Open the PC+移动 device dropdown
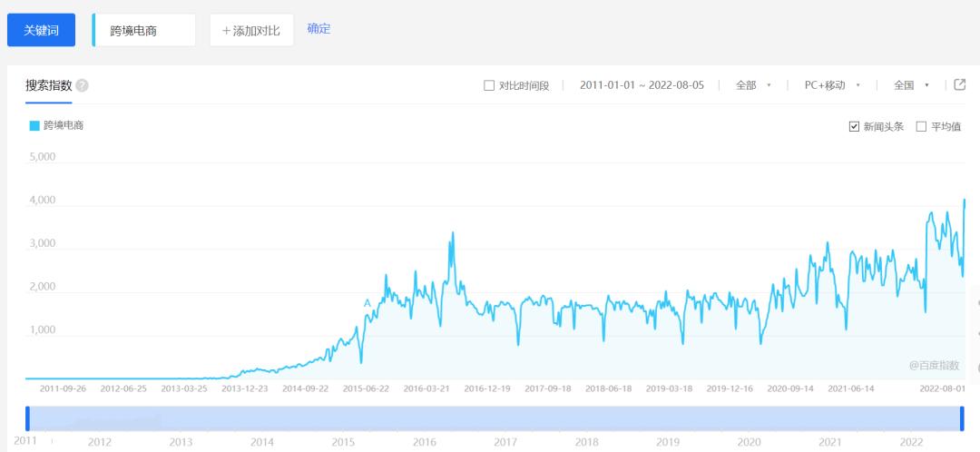980x452 pixels. 831,85
